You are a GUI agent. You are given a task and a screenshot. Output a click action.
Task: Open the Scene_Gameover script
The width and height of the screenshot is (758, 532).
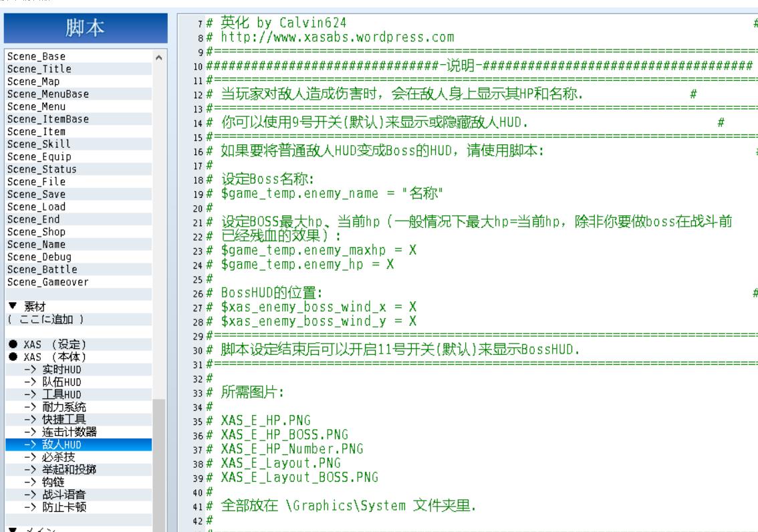pyautogui.click(x=78, y=283)
